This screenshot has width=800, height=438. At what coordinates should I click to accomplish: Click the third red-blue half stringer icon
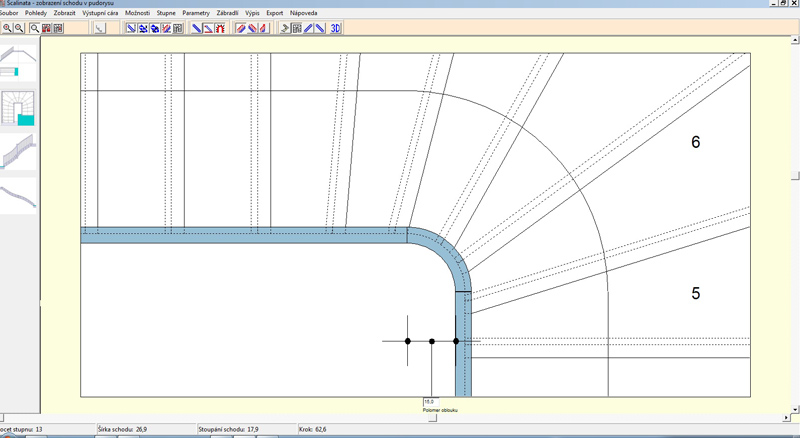263,28
